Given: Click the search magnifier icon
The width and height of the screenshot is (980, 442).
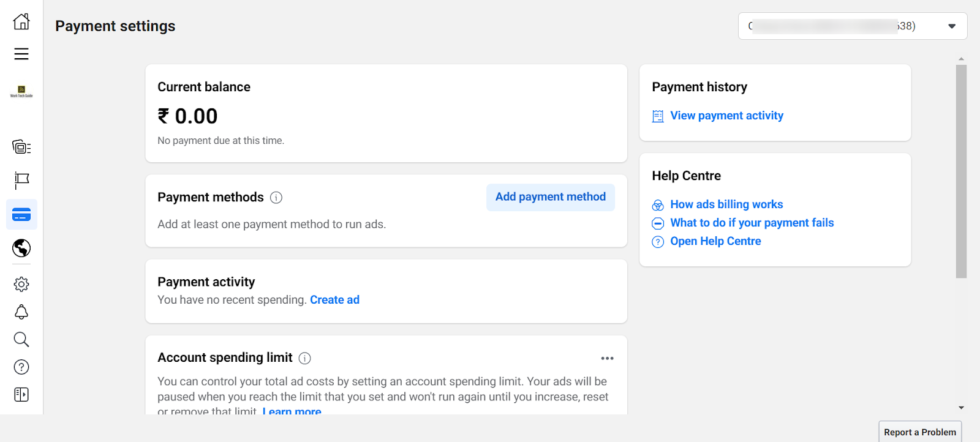Looking at the screenshot, I should point(21,339).
